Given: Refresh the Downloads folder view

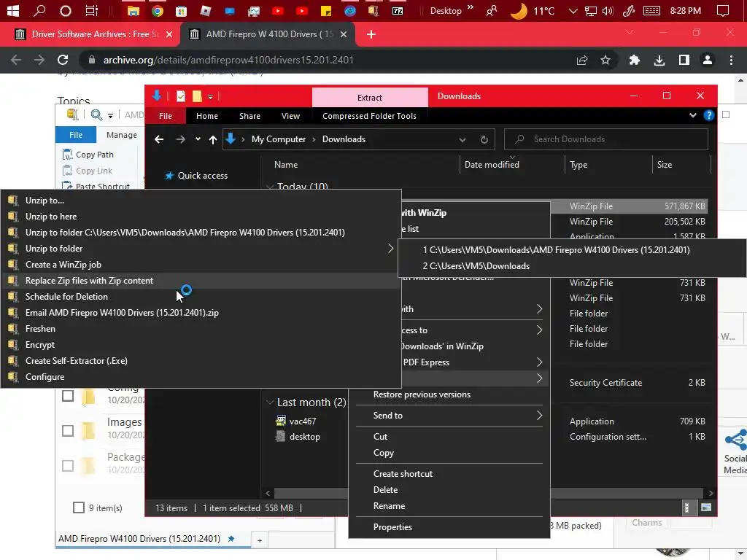Looking at the screenshot, I should point(484,139).
